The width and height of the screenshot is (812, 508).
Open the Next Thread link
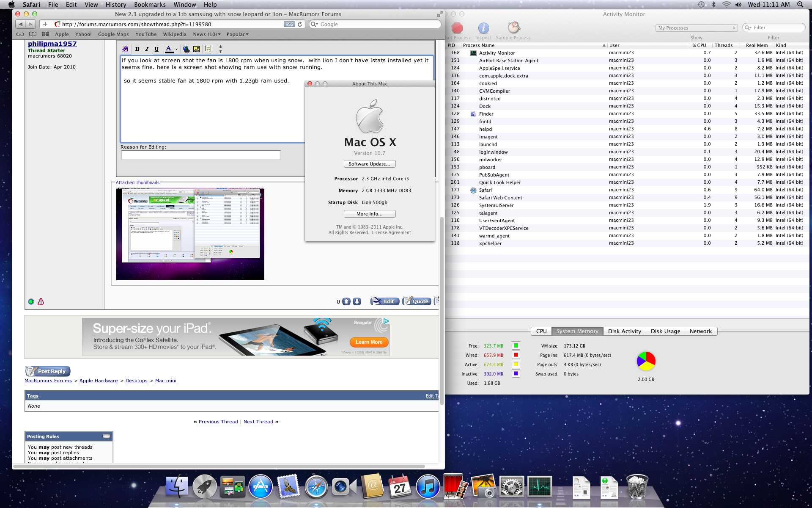click(x=258, y=422)
